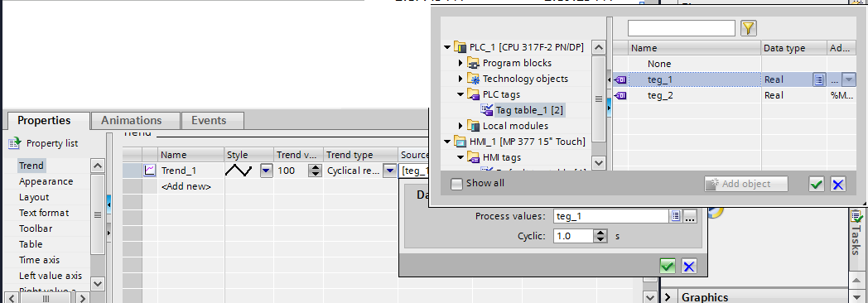Click the Cyclic 1.0 input field

click(x=572, y=236)
